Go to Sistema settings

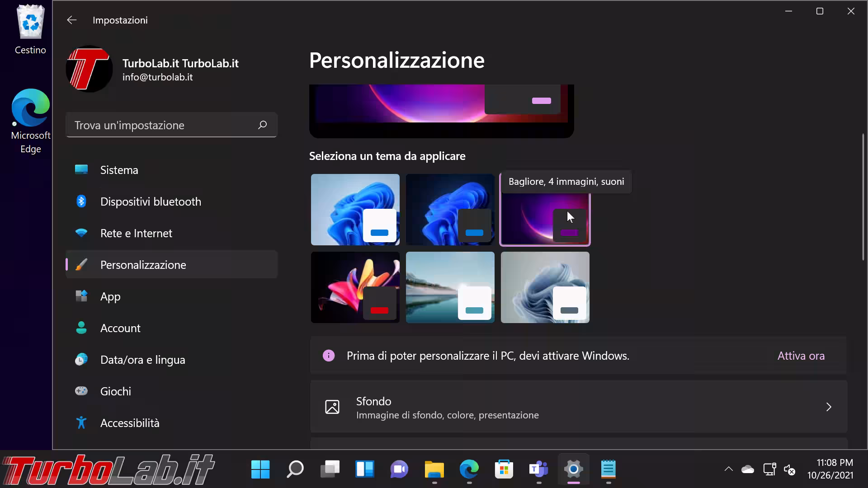(x=119, y=170)
